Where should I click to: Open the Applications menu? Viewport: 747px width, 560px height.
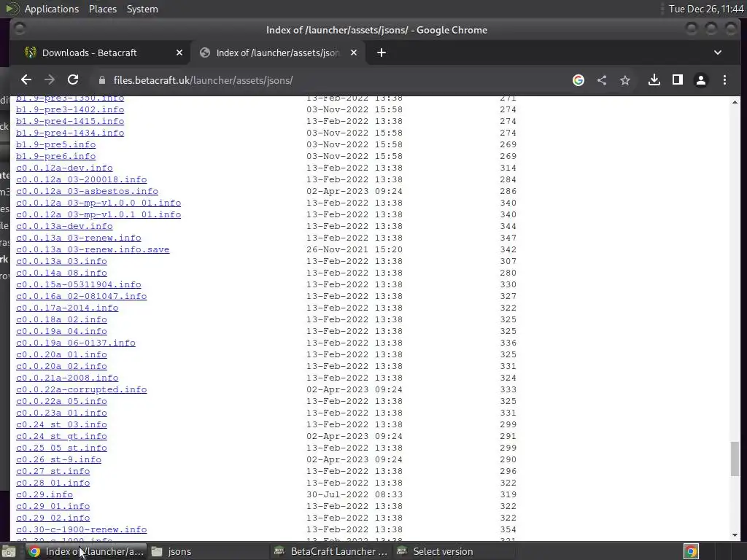click(52, 9)
